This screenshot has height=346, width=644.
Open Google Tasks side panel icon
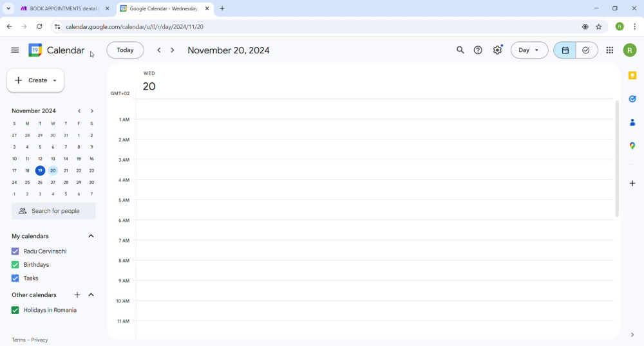[632, 99]
